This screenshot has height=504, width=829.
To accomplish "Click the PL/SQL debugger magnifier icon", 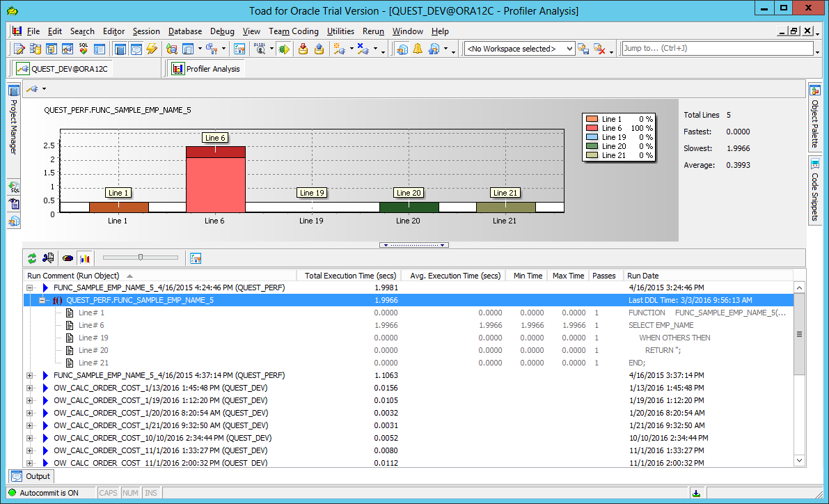I will coord(260,49).
